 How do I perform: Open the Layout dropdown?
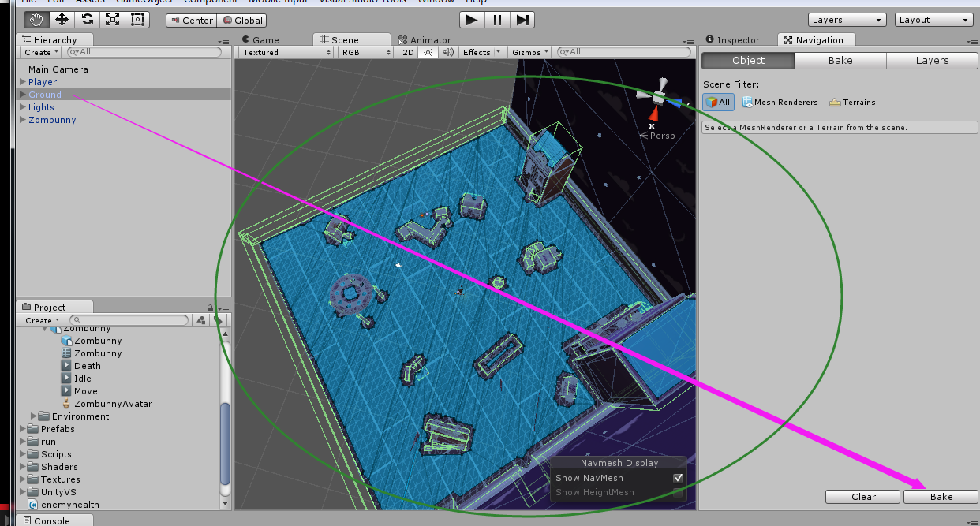point(933,19)
